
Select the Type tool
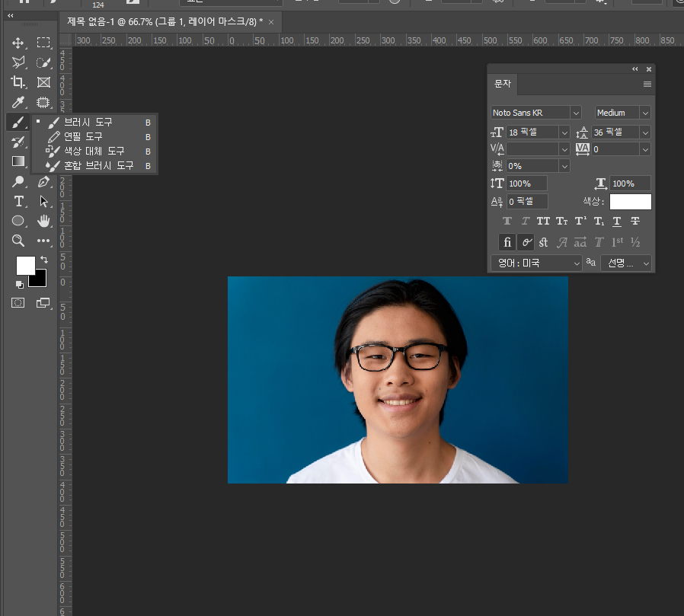(x=18, y=201)
